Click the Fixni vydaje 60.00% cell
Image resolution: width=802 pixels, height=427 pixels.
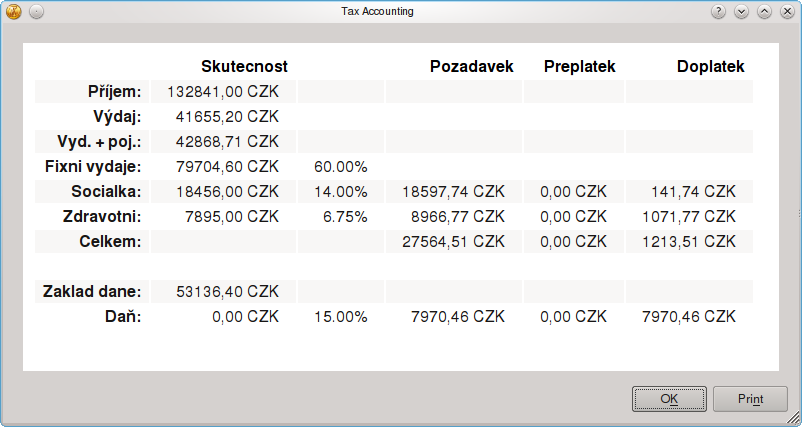point(340,166)
